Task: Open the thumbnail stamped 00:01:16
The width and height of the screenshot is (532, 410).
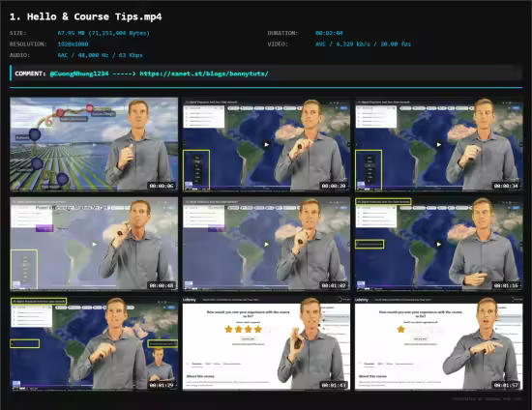Action: click(x=439, y=244)
